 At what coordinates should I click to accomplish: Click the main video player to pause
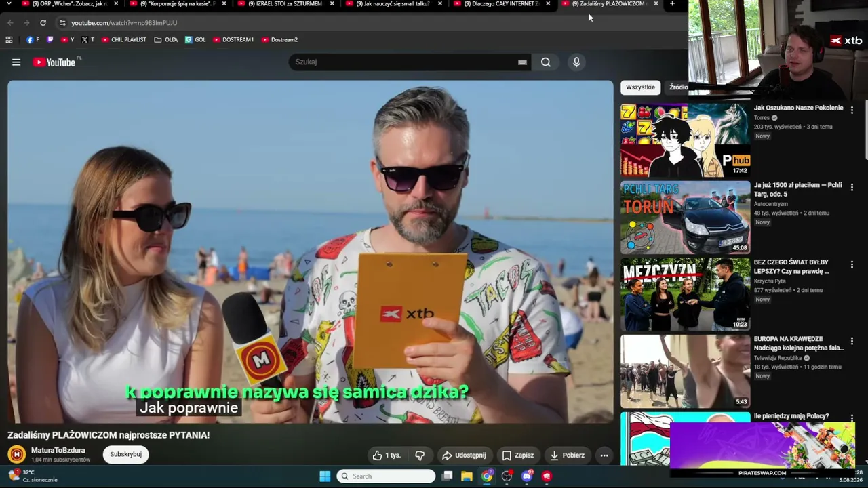point(310,251)
